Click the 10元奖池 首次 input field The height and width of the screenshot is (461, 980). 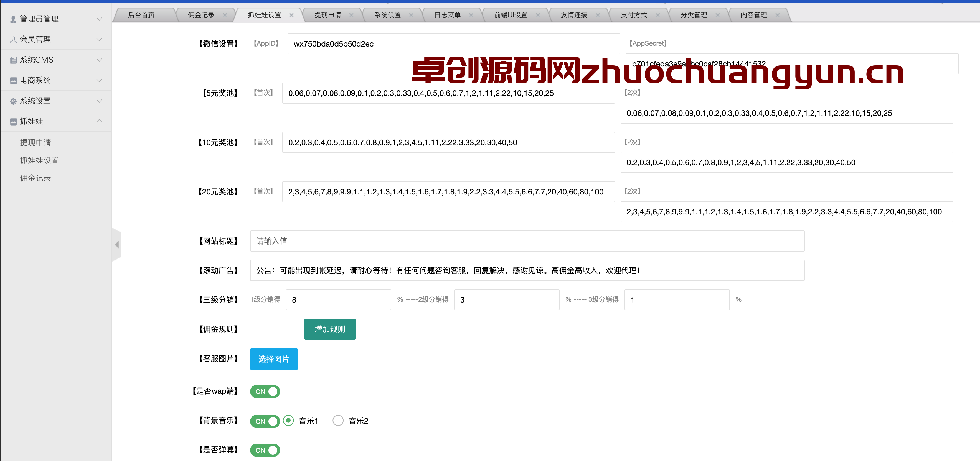(448, 142)
